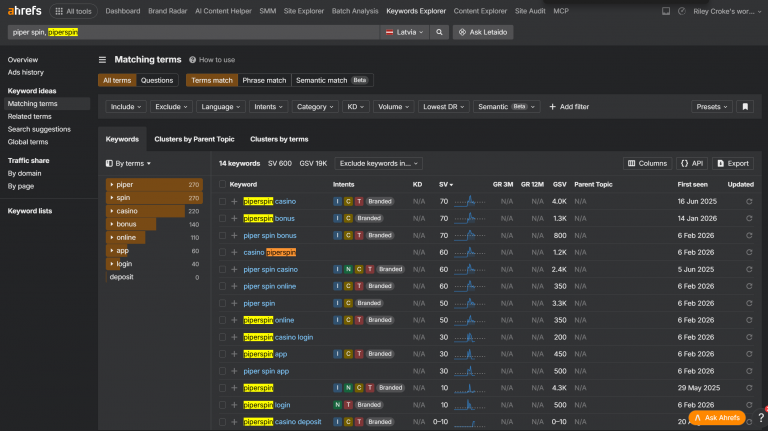Open the By terms grouping dropdown

(x=128, y=164)
